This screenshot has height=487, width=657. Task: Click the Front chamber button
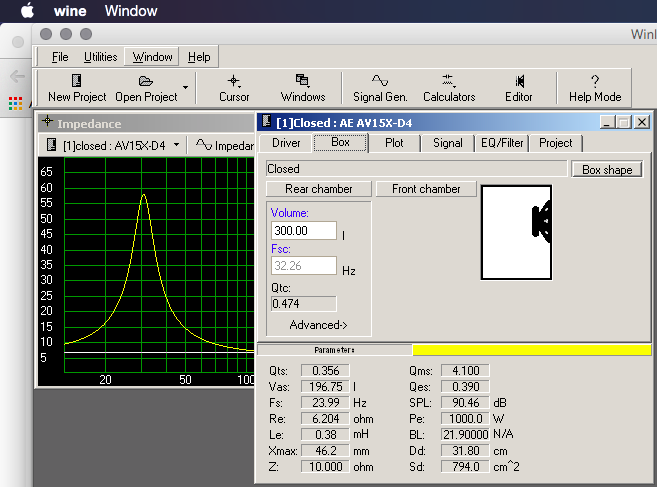(426, 189)
